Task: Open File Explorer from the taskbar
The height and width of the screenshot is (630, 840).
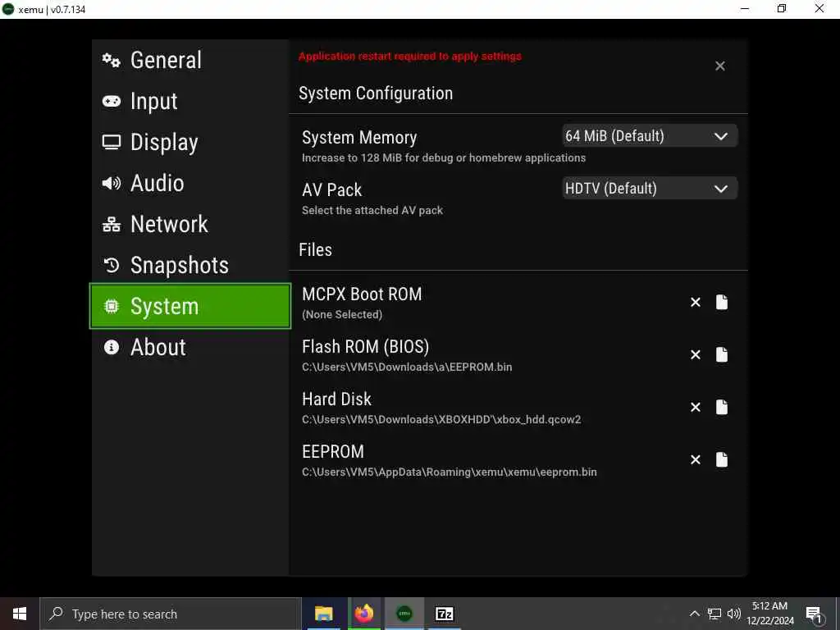Action: click(323, 614)
